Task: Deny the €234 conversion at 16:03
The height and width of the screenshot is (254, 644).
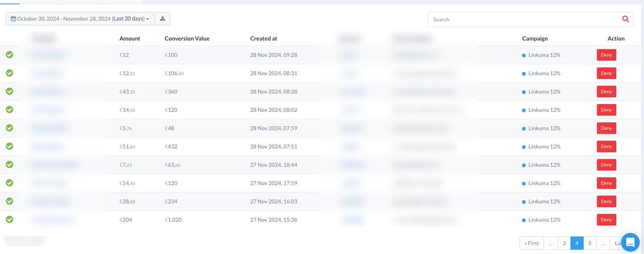Action: point(606,201)
